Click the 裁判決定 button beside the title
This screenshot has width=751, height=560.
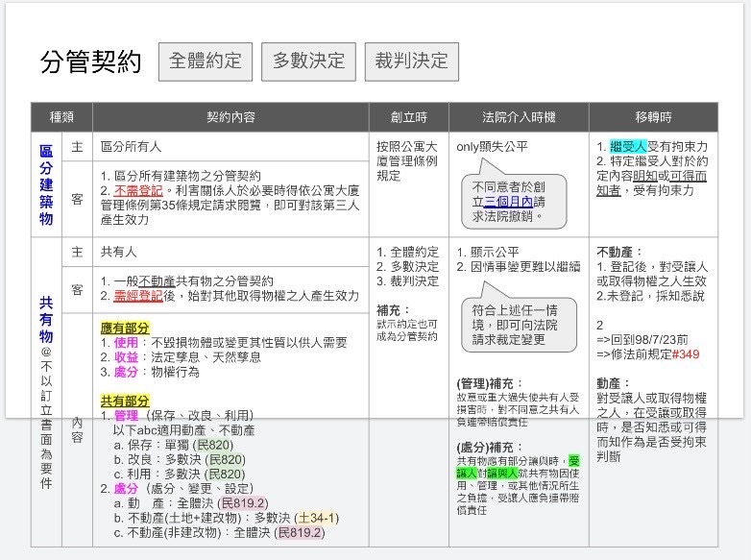pyautogui.click(x=411, y=61)
